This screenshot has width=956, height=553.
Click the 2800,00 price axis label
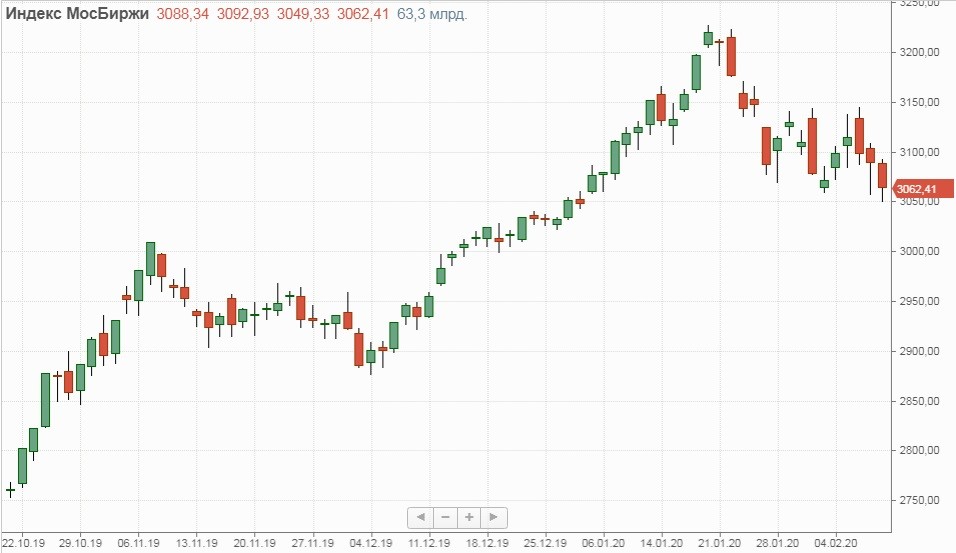tap(919, 451)
